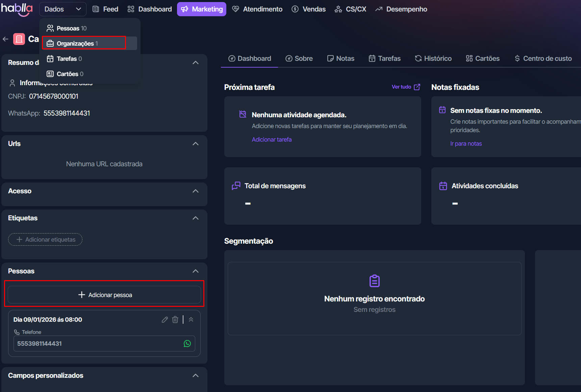Collapse the Pessoas section
The width and height of the screenshot is (581, 392).
[x=196, y=271]
